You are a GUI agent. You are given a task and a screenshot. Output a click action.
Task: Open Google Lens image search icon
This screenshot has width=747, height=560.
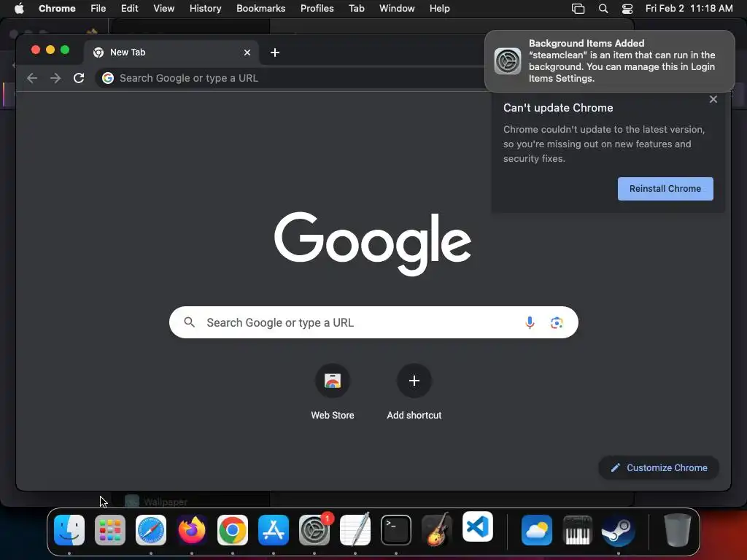coord(557,322)
